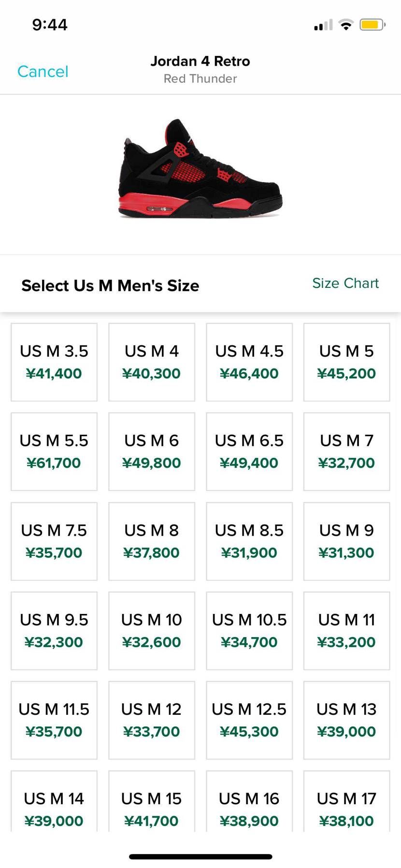Tap the home indicator bar

point(200,856)
